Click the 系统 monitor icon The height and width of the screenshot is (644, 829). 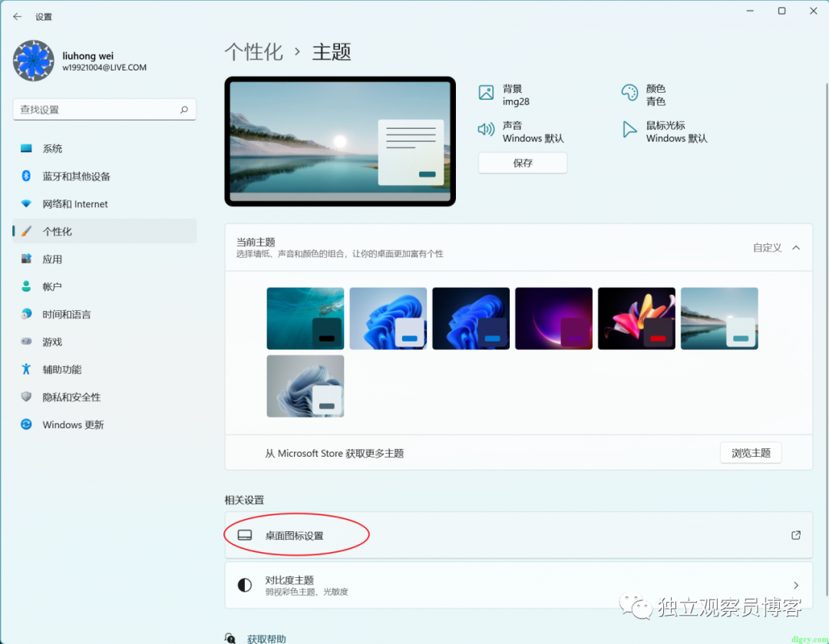[26, 148]
